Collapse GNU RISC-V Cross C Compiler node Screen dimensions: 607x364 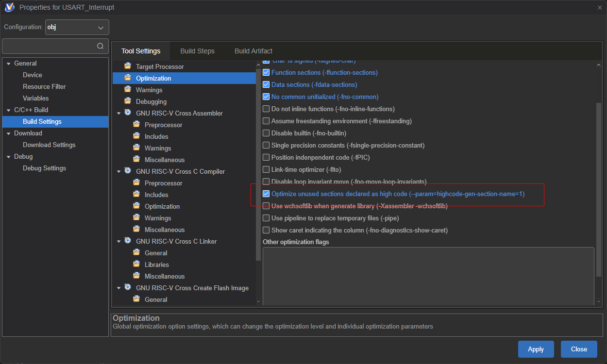point(118,171)
